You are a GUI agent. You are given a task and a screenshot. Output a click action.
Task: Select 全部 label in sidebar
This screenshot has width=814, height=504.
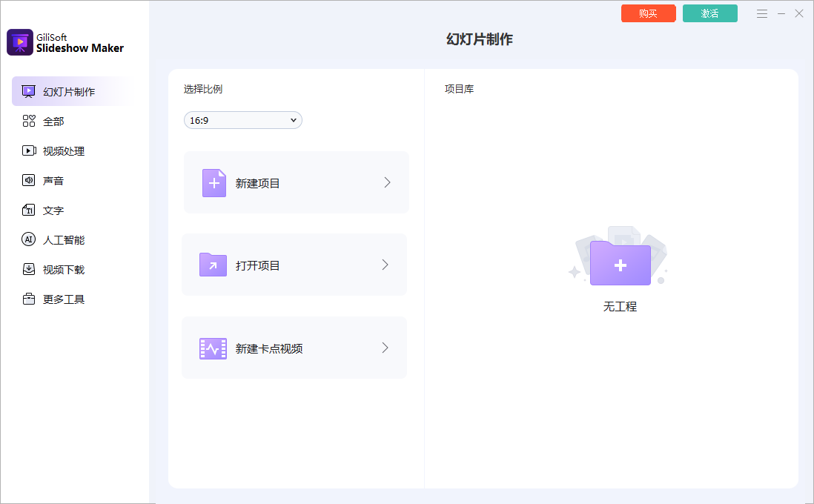(53, 122)
